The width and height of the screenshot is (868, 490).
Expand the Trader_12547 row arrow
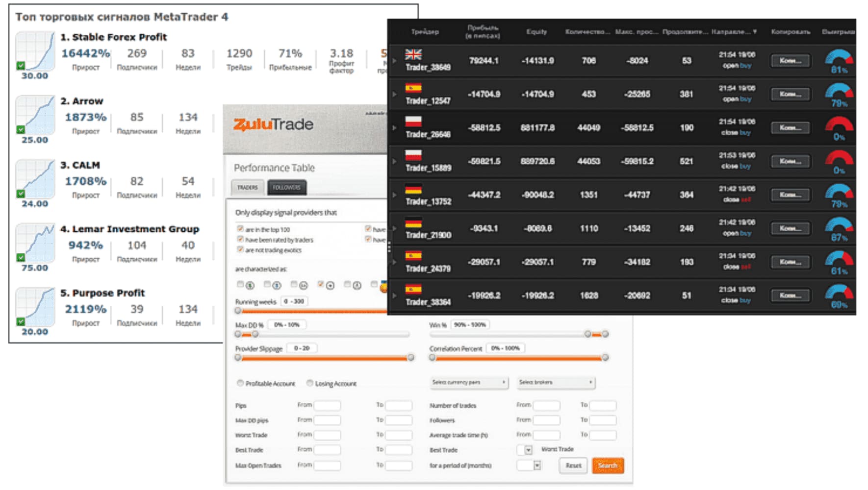pos(394,94)
